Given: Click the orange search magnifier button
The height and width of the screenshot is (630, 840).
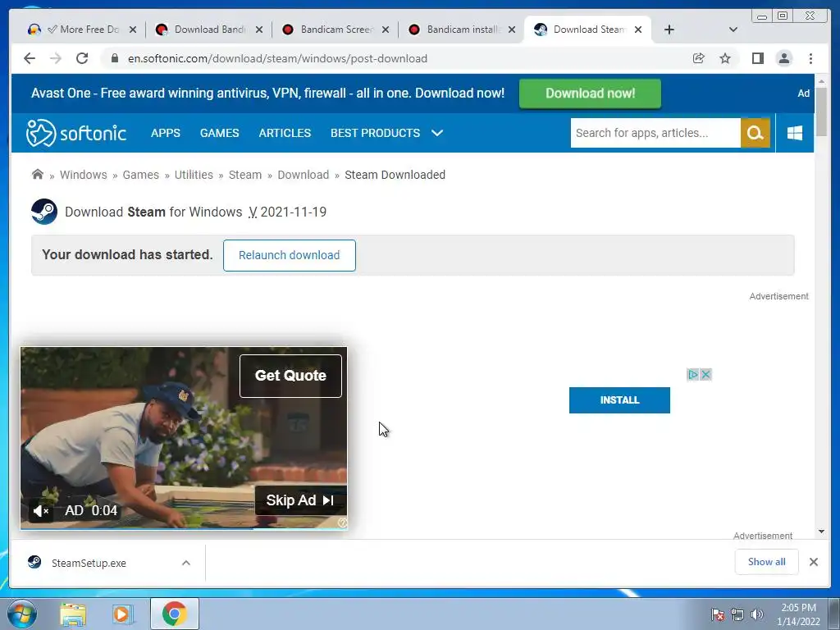Looking at the screenshot, I should (x=756, y=133).
